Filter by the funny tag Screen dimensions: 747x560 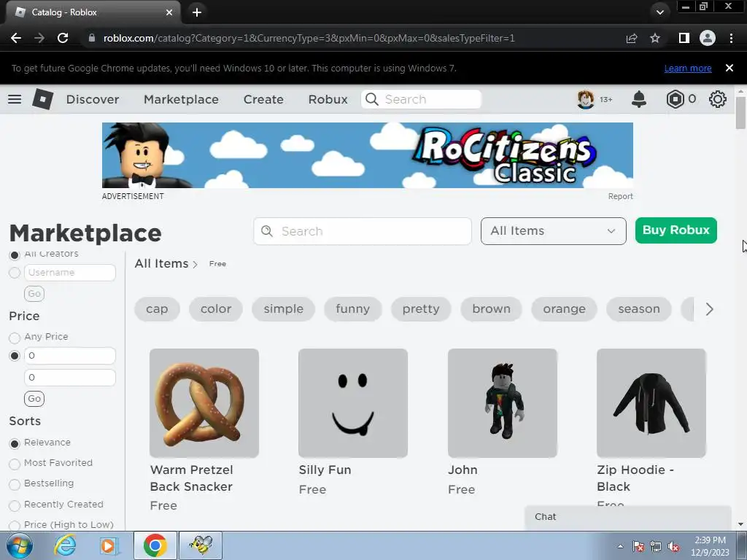point(352,309)
